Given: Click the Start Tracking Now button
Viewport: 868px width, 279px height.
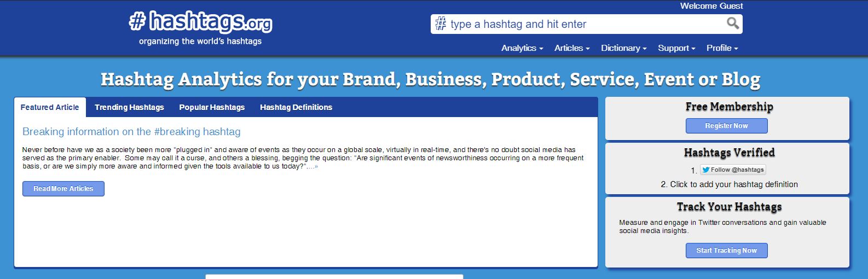Looking at the screenshot, I should coord(726,251).
